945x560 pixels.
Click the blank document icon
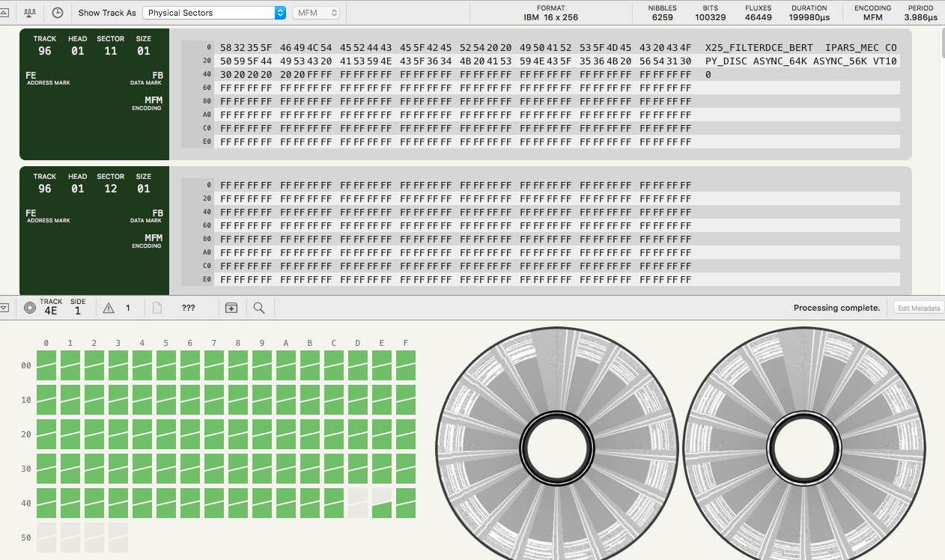[157, 308]
